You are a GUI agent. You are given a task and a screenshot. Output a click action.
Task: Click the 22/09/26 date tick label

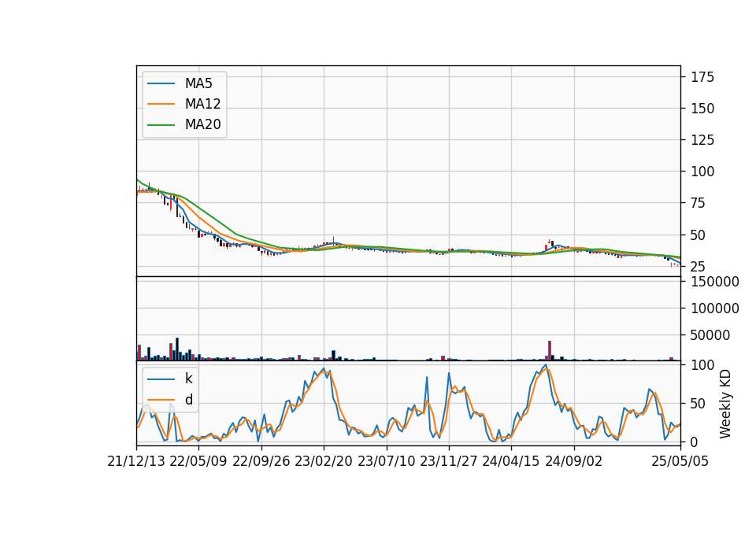coord(261,462)
